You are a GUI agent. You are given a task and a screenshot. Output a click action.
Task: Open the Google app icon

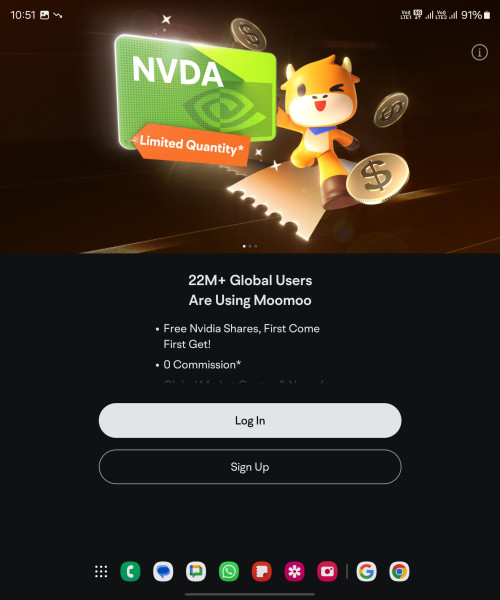tap(366, 571)
